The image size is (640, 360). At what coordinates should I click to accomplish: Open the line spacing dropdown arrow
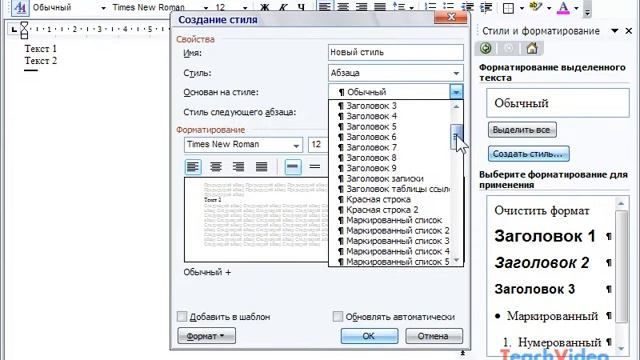coord(411,8)
